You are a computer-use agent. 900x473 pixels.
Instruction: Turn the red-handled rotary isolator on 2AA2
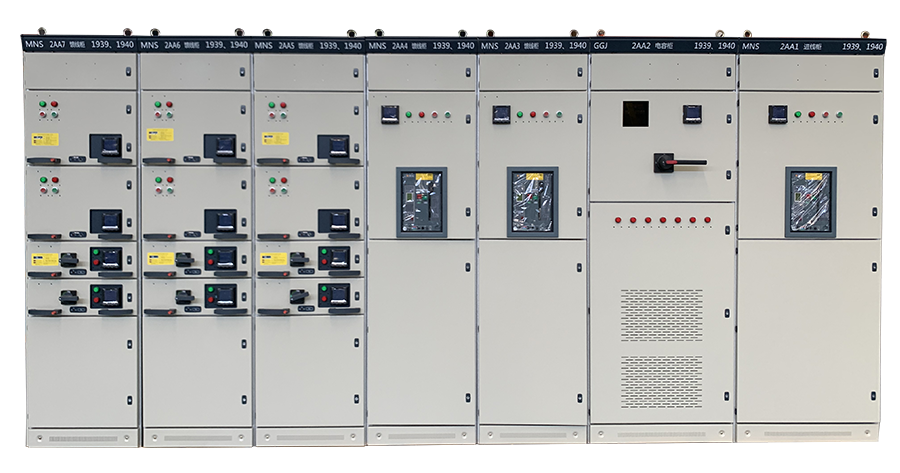(679, 163)
